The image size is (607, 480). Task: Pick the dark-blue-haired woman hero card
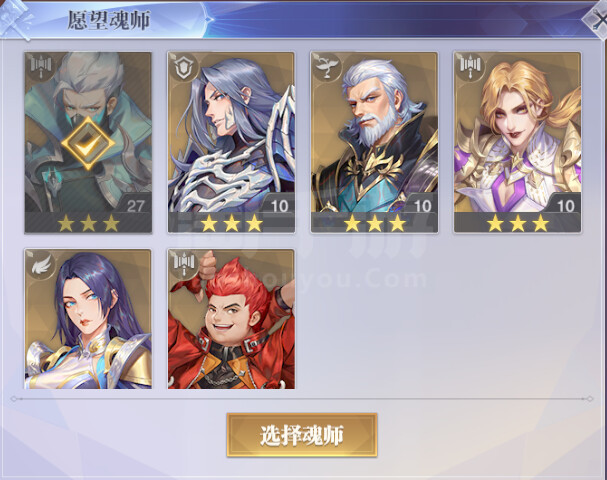pos(88,319)
